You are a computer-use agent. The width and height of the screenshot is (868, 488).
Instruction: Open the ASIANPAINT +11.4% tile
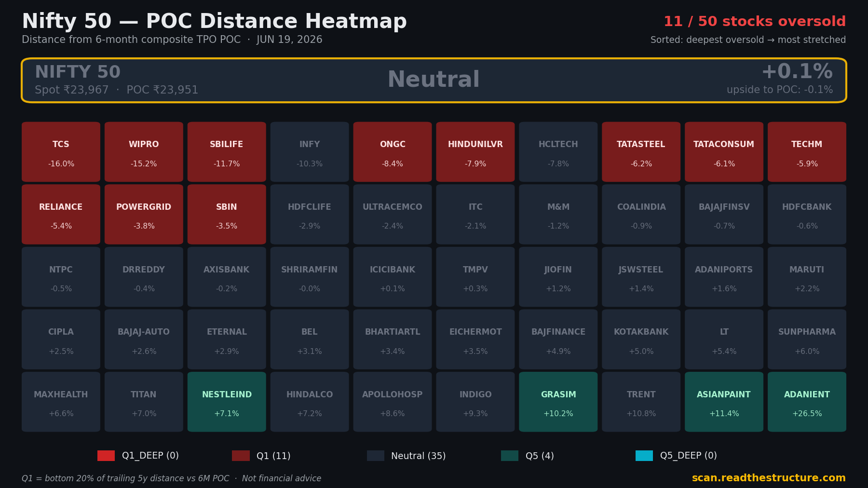coord(724,402)
